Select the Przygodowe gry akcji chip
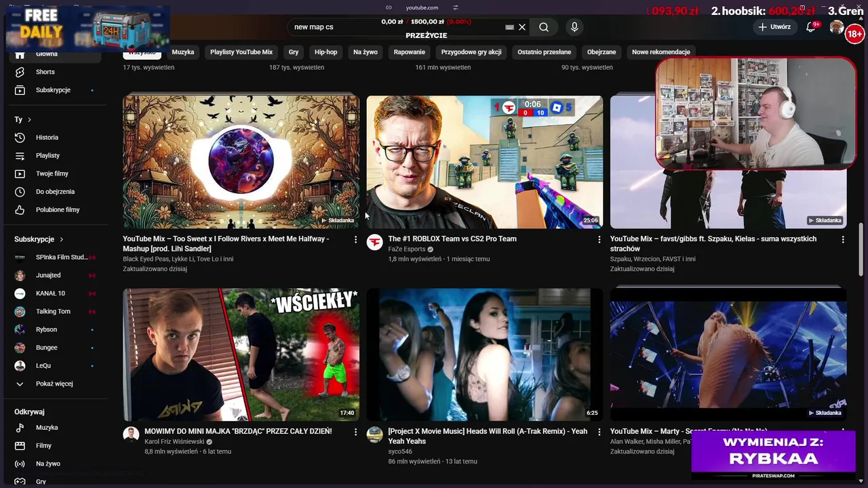868x488 pixels. click(x=471, y=52)
